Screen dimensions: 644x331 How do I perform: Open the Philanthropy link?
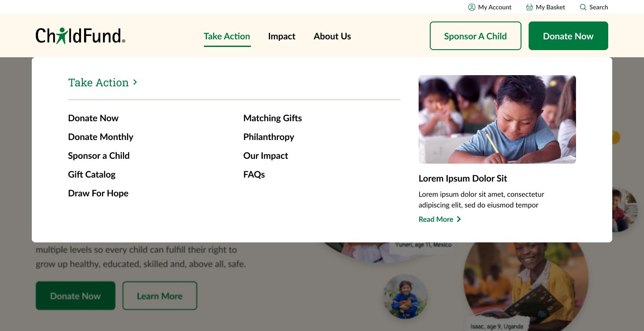click(269, 137)
